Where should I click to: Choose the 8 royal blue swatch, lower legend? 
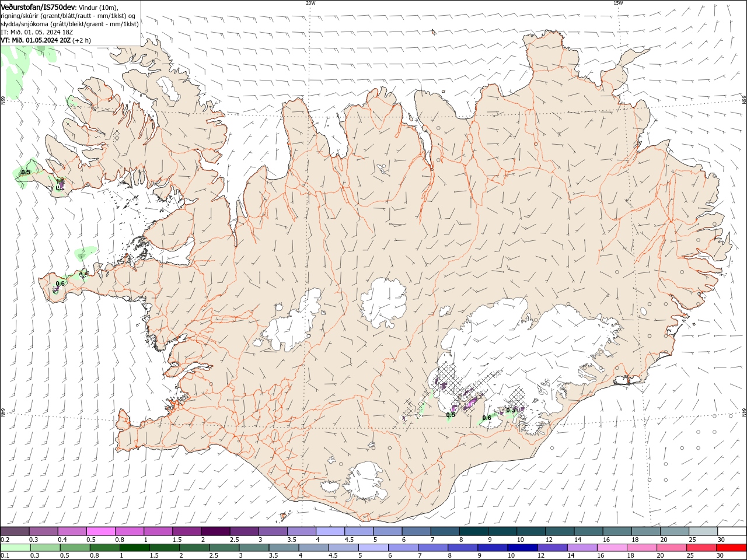coord(463,548)
